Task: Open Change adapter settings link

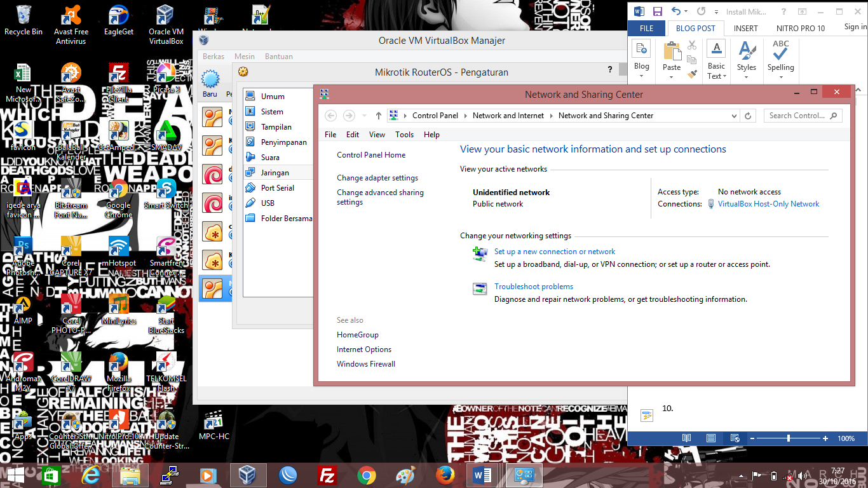Action: tap(377, 178)
